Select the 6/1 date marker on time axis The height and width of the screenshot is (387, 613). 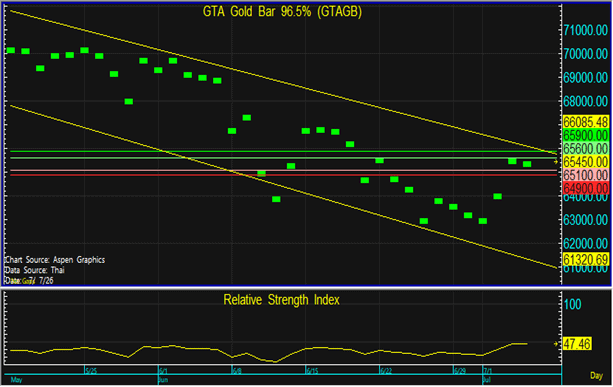pyautogui.click(x=163, y=371)
